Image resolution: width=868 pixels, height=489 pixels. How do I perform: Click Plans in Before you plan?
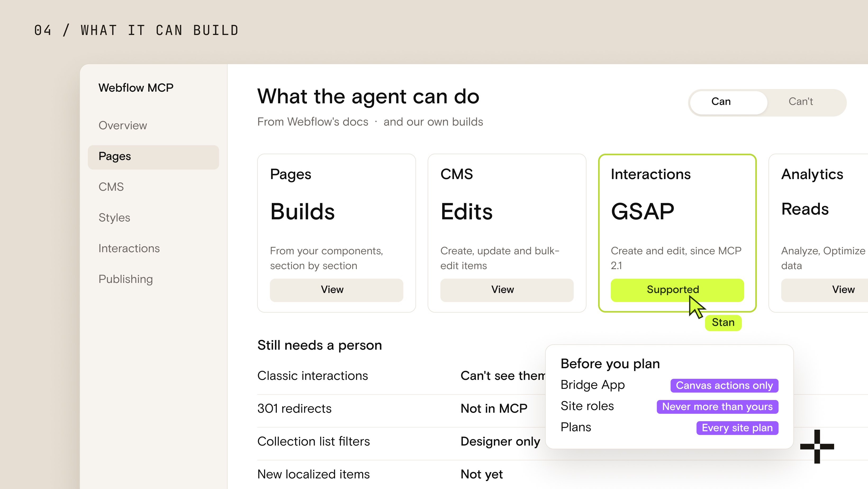[x=576, y=427]
